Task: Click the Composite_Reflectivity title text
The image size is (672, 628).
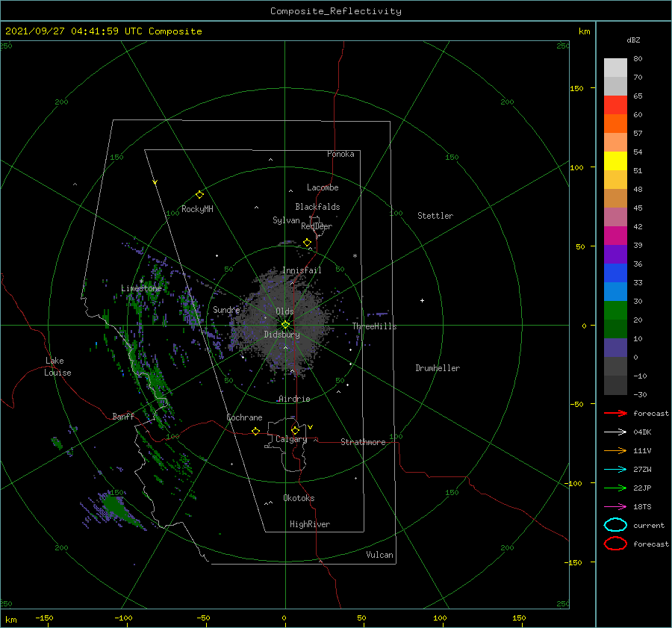Action: pos(336,11)
